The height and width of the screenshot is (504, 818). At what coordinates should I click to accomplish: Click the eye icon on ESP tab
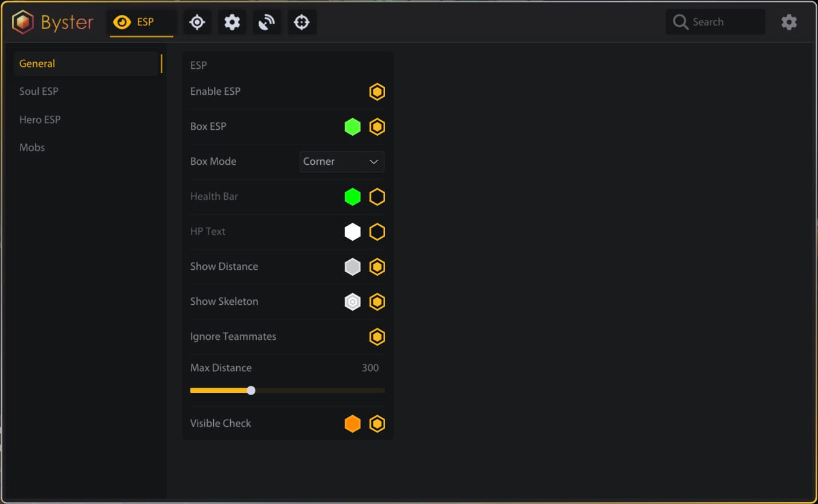[122, 22]
